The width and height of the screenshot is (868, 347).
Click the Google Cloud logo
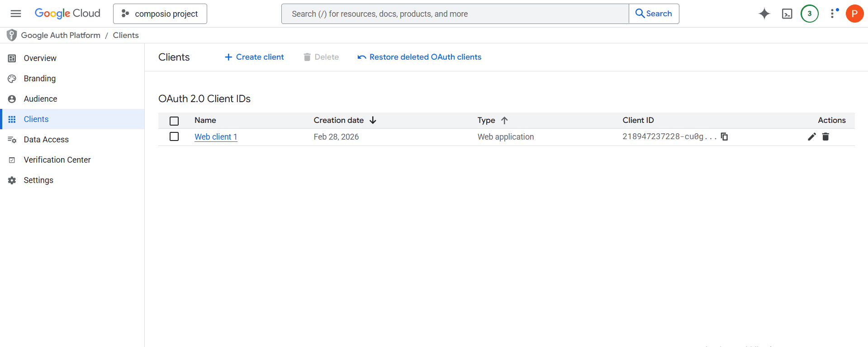pyautogui.click(x=67, y=14)
